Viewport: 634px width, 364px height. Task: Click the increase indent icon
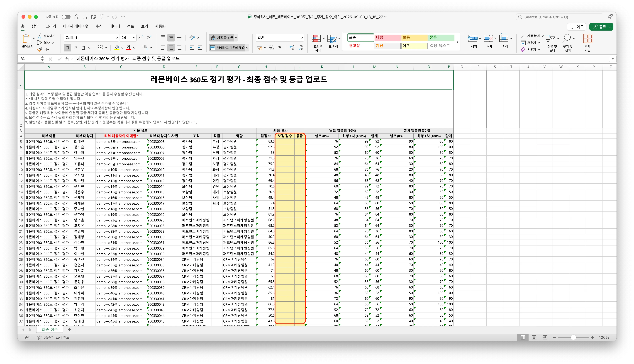pos(200,48)
